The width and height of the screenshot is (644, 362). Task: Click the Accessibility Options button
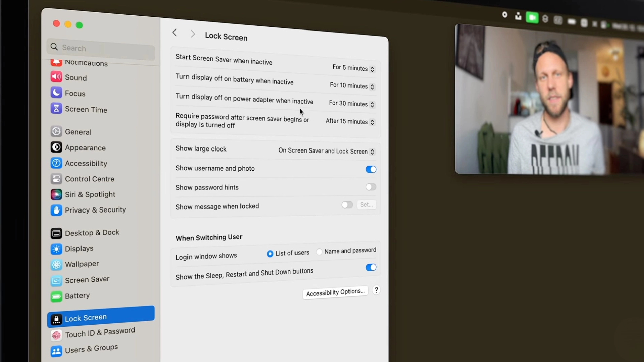point(335,292)
